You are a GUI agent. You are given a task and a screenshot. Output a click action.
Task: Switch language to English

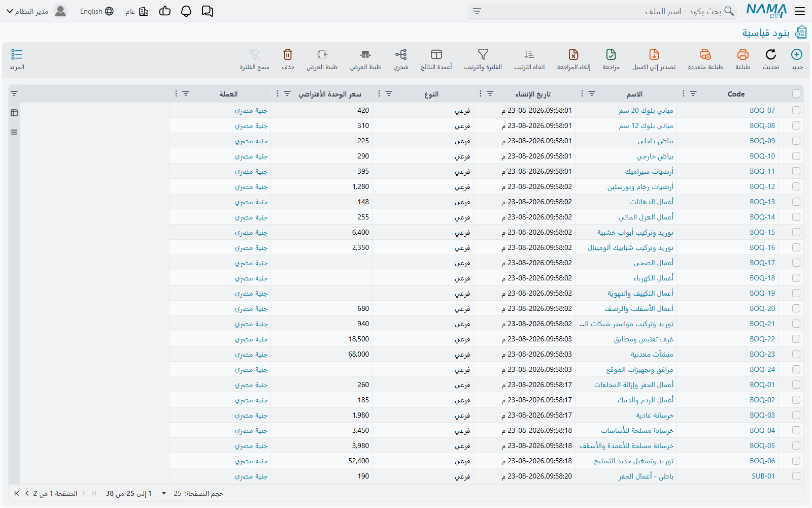tap(96, 11)
